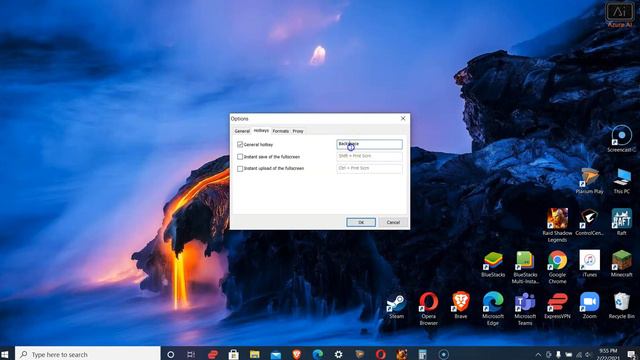Select This PC desktop icon
Screen dimensions: 640x360
click(x=621, y=181)
